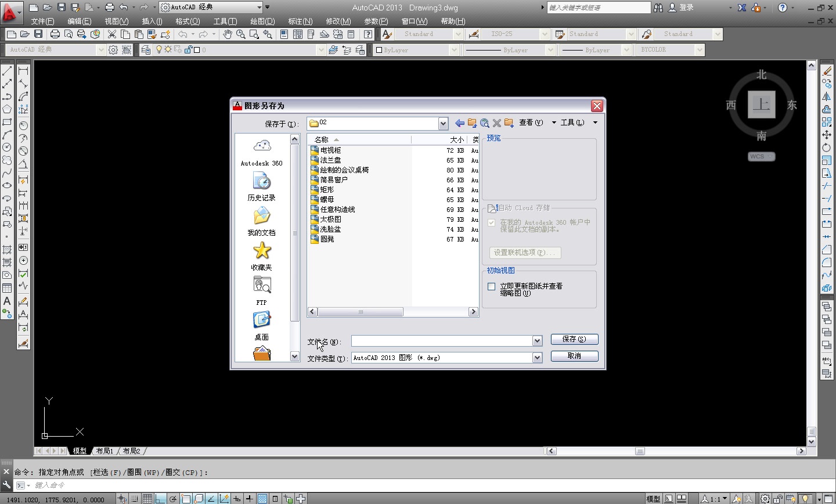Image resolution: width=836 pixels, height=504 pixels.
Task: Click the up one level folder icon
Action: point(472,123)
